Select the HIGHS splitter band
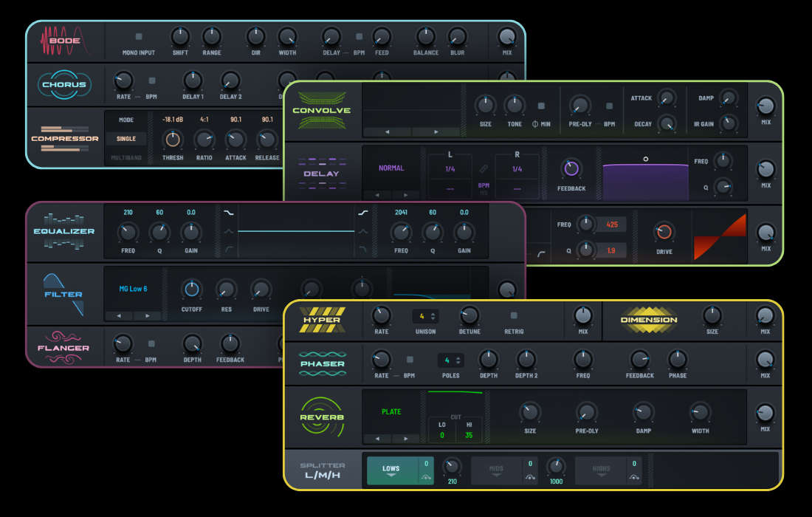The height and width of the screenshot is (517, 812). coord(601,470)
